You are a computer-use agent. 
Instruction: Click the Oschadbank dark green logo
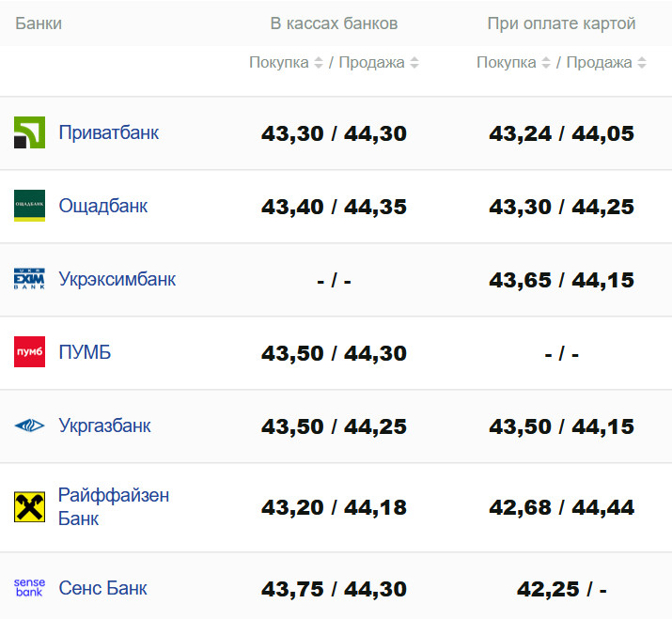pyautogui.click(x=29, y=206)
